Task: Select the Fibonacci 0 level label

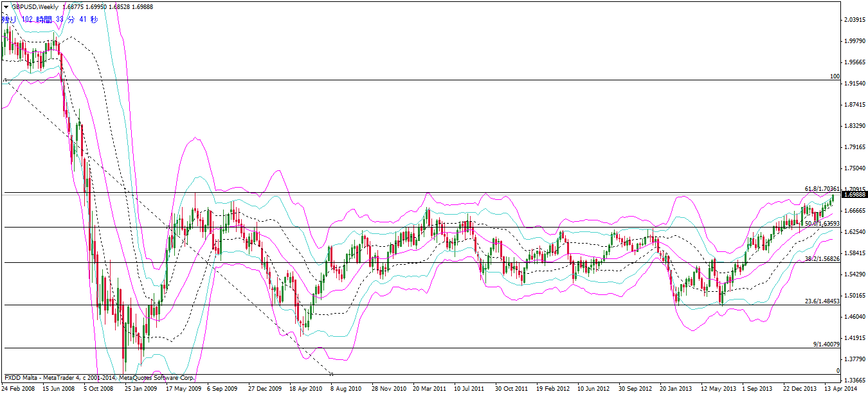Action: click(x=838, y=371)
